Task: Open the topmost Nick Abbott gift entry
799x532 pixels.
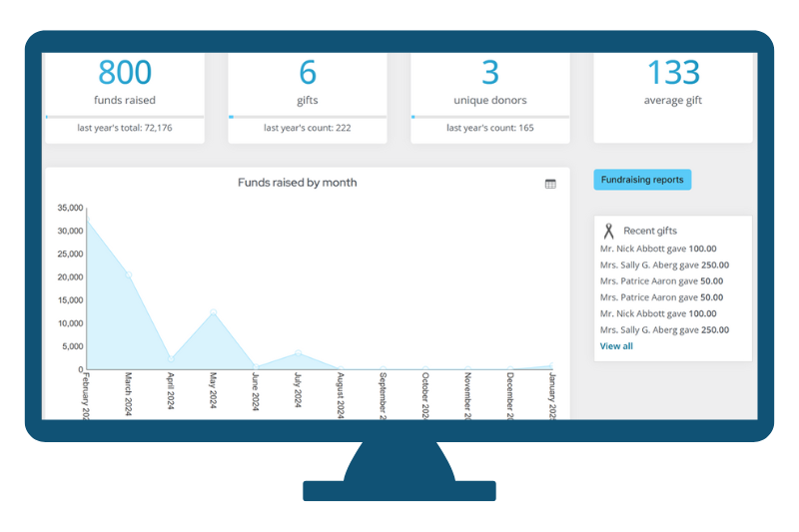Action: pyautogui.click(x=658, y=249)
